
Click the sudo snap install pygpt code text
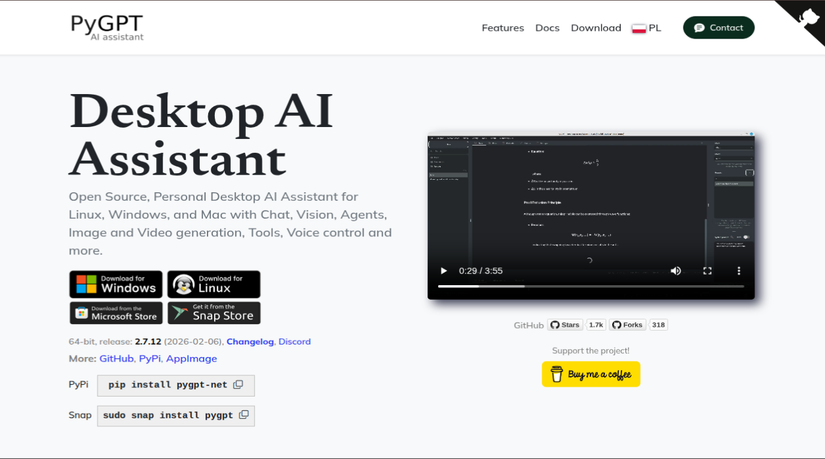168,415
